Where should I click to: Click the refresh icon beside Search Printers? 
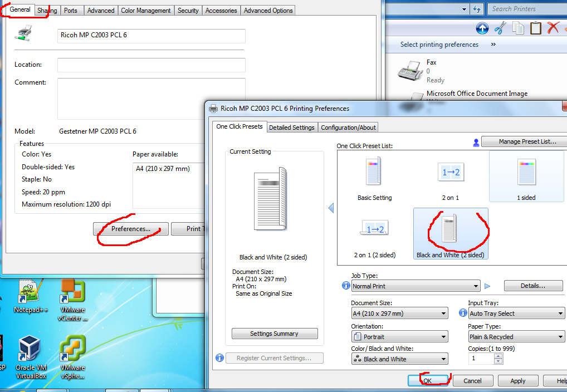[x=477, y=9]
